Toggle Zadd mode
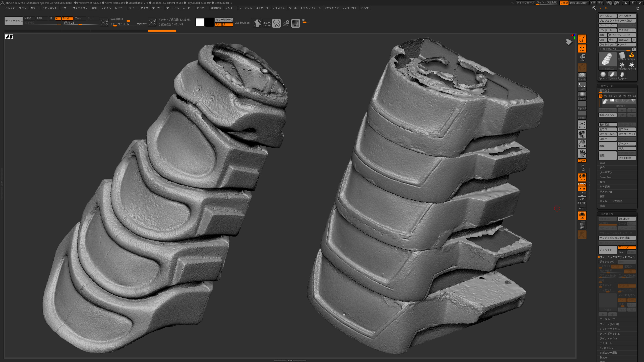Image resolution: width=644 pixels, height=362 pixels. click(x=67, y=18)
